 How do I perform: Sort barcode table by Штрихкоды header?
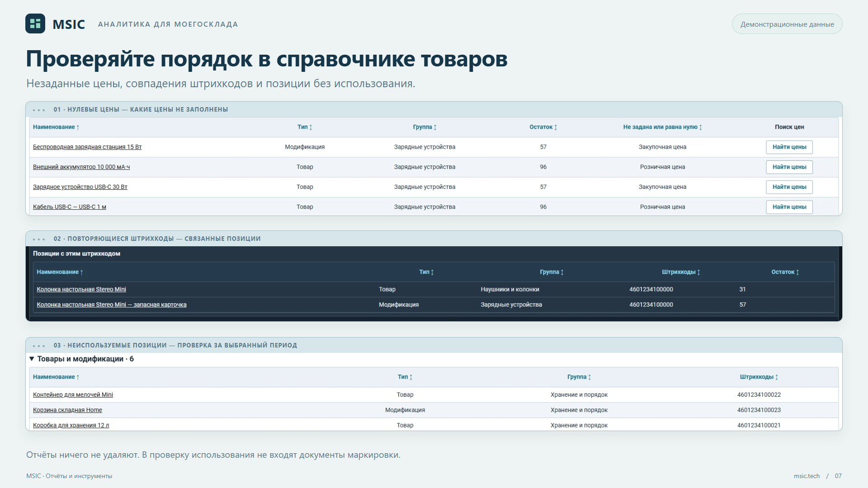681,272
